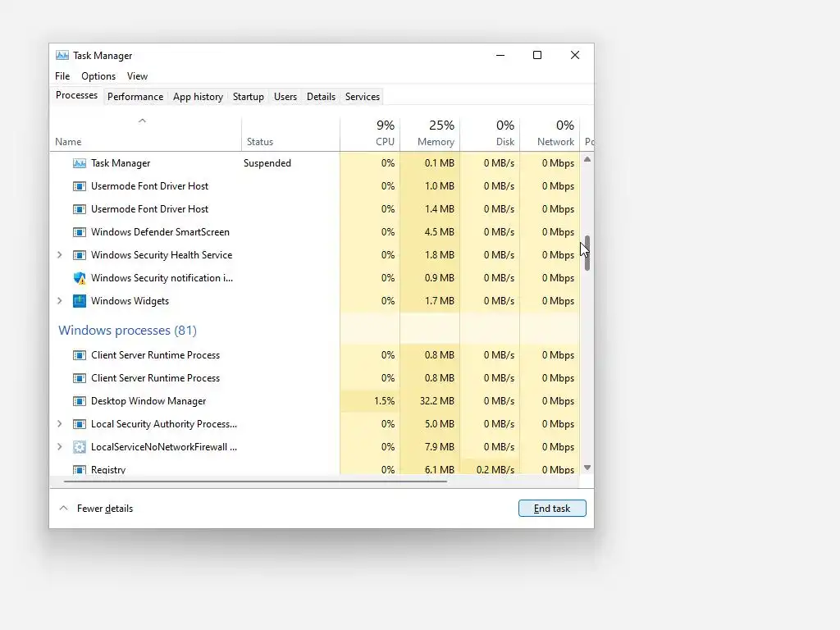
Task: Switch to the Users tab
Action: (285, 97)
